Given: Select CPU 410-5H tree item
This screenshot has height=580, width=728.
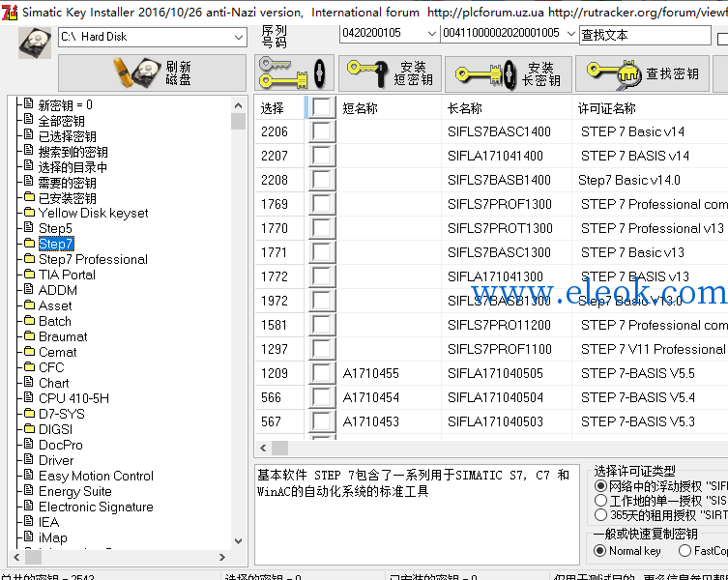Looking at the screenshot, I should click(x=73, y=398).
